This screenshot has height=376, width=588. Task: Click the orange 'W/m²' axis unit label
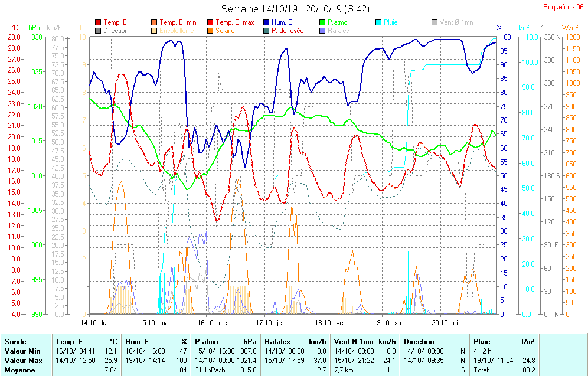click(x=570, y=28)
